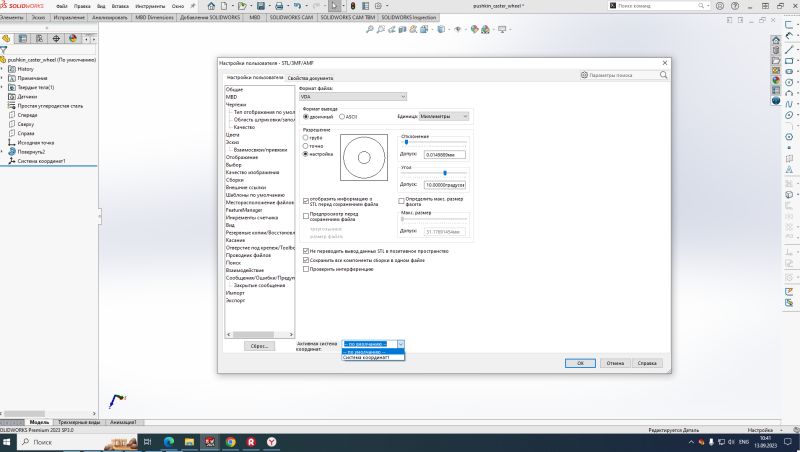
Task: Open Microsoft Edge from the taskbar
Action: pos(169,442)
